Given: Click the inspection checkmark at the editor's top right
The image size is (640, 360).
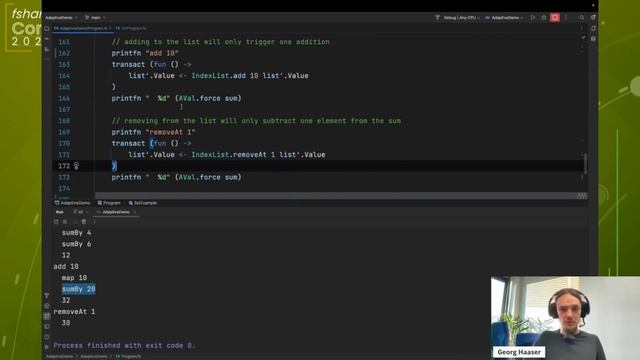Looking at the screenshot, I should pyautogui.click(x=583, y=38).
